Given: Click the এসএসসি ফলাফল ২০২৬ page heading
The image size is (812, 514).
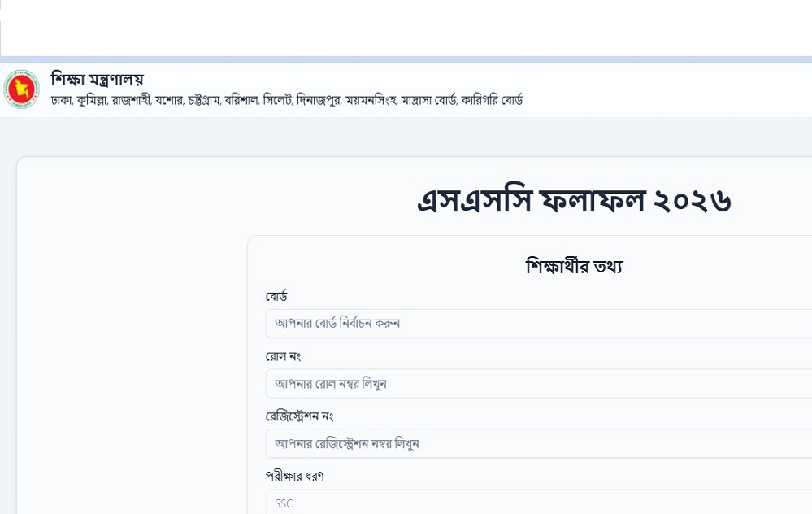Looking at the screenshot, I should (574, 201).
